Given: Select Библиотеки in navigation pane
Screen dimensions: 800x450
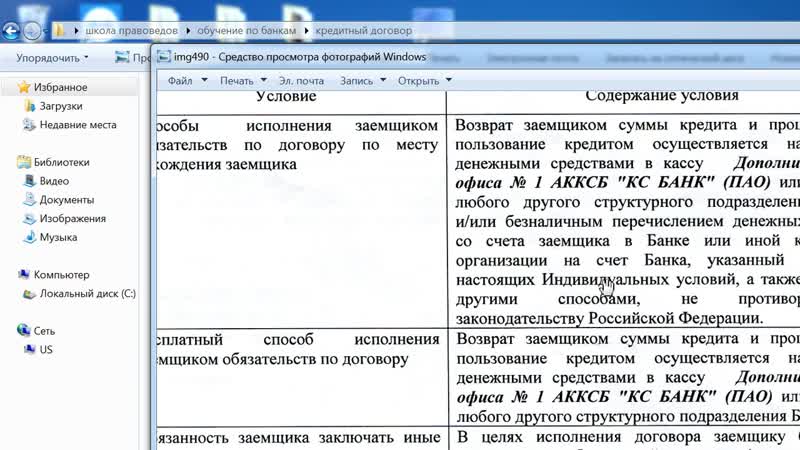Looking at the screenshot, I should click(61, 162).
